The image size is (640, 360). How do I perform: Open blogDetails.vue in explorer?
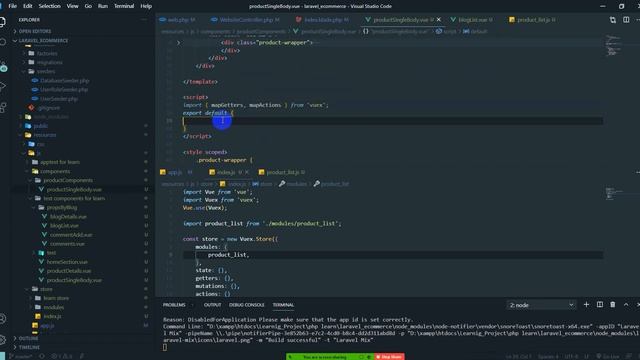tap(68, 216)
